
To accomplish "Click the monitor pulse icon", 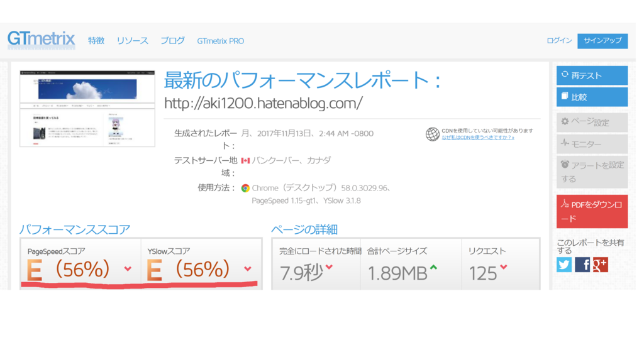I will click(x=565, y=143).
